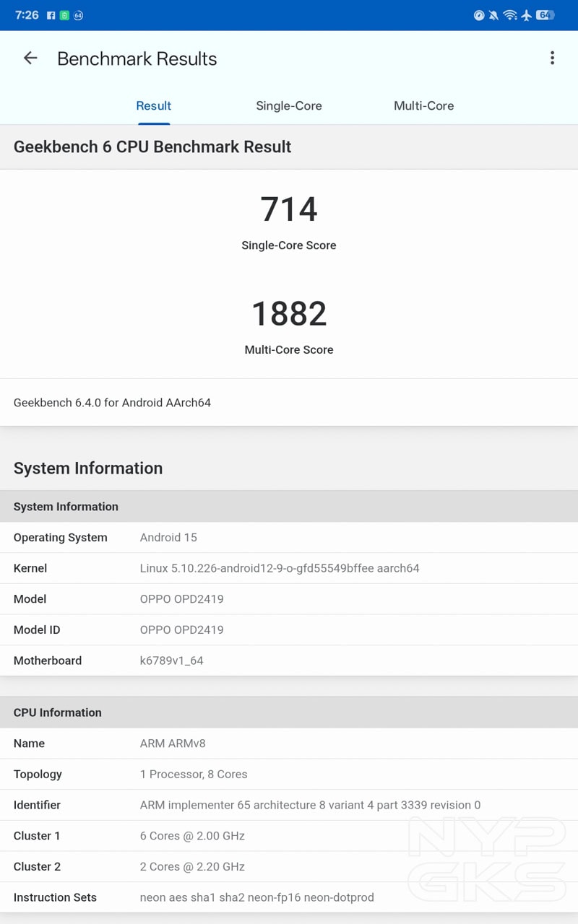
Task: Tap the 'Kernel' label
Action: 30,568
